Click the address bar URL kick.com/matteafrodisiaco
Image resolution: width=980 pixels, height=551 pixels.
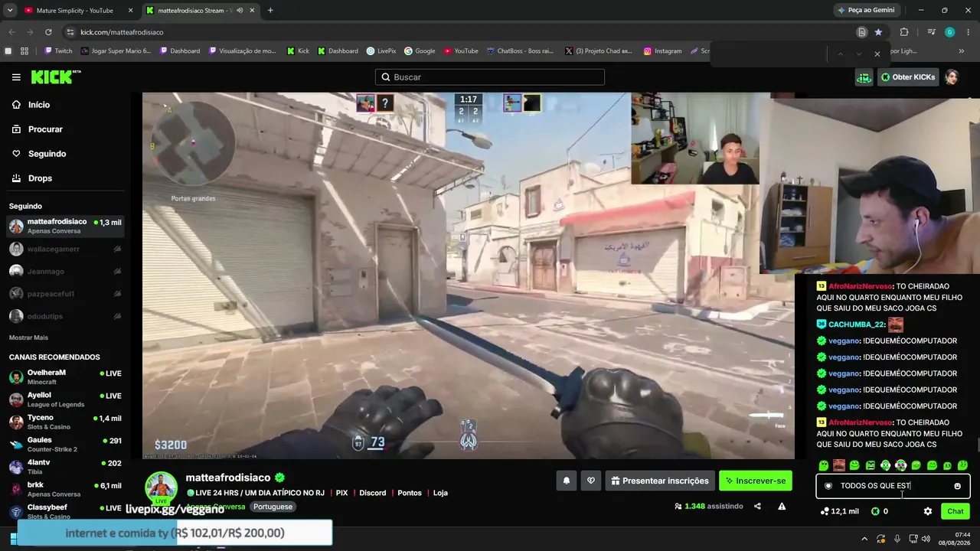click(x=122, y=32)
